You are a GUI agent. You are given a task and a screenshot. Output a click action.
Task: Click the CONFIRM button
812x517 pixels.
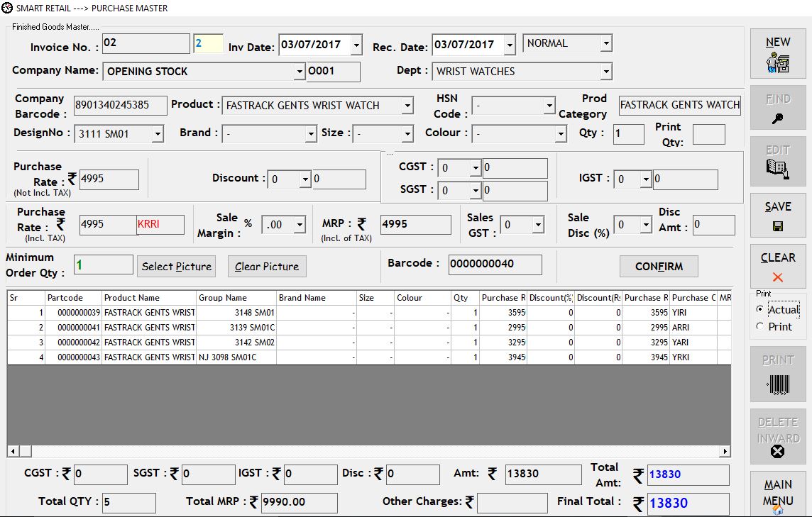pos(659,267)
